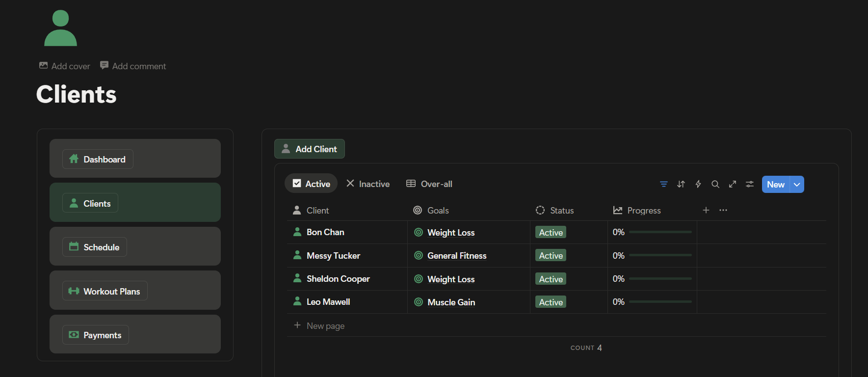
Task: Click the person icon beside Messy Tucker
Action: tap(297, 255)
